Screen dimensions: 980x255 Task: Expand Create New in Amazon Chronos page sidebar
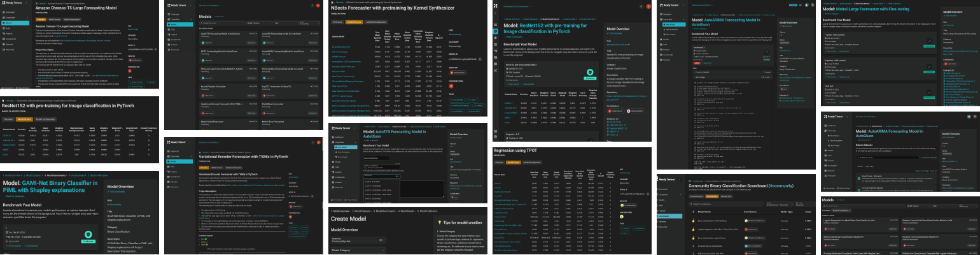14,18
